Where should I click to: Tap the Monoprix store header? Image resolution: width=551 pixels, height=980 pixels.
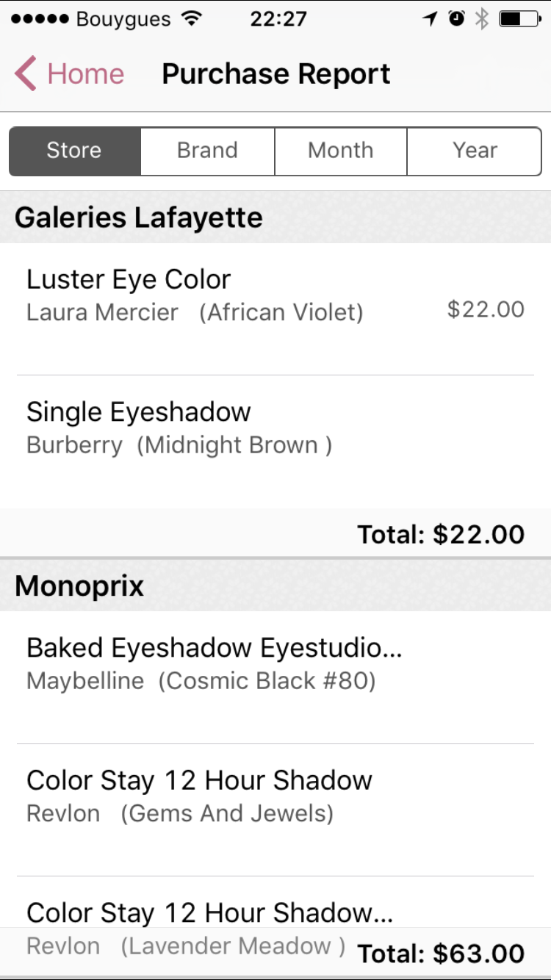click(79, 586)
